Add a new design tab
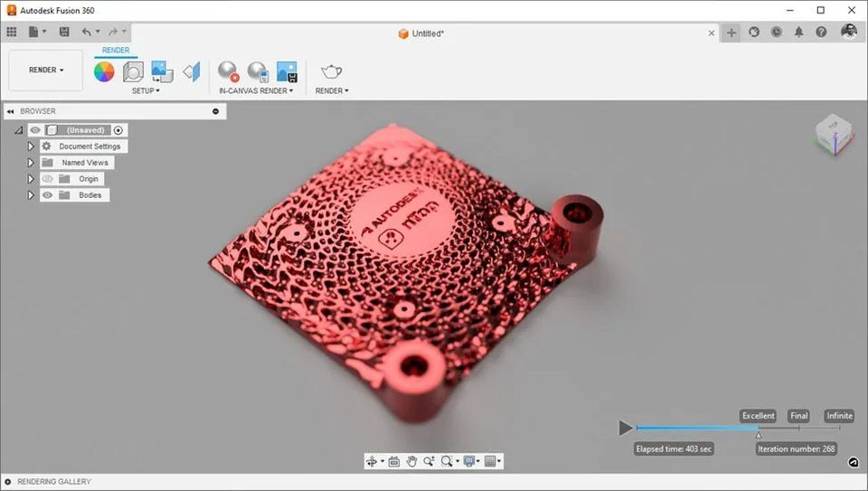This screenshot has height=491, width=868. tap(731, 33)
